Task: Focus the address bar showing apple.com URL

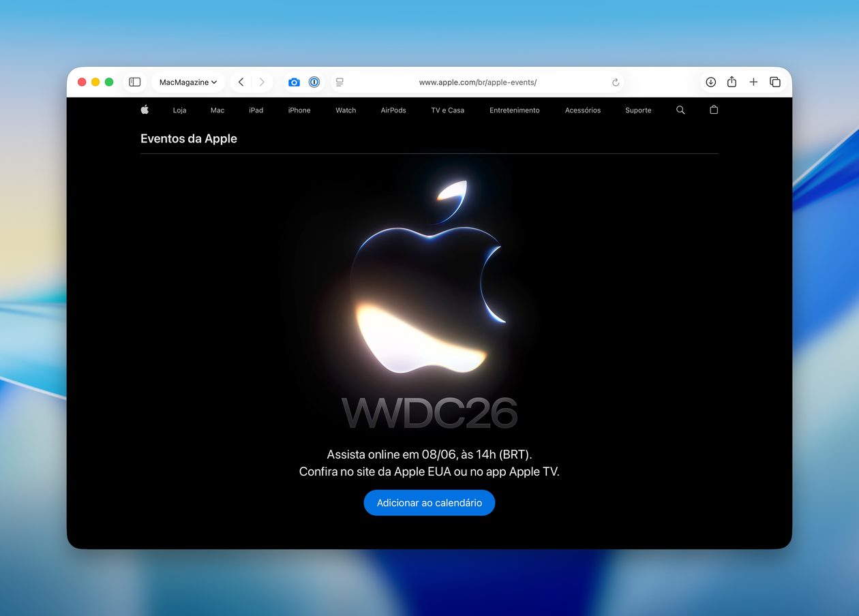Action: coord(477,82)
